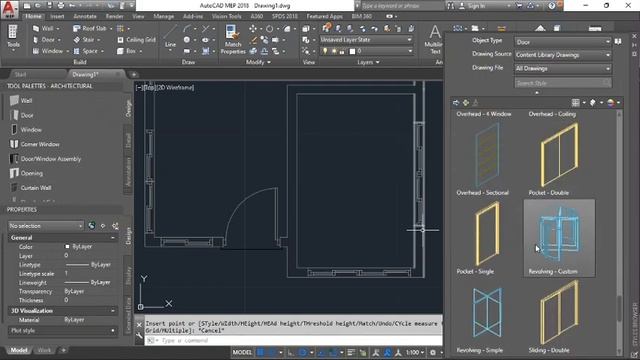The width and height of the screenshot is (640, 360).
Task: Click the Move tool in Modify panel
Action: (x=253, y=29)
